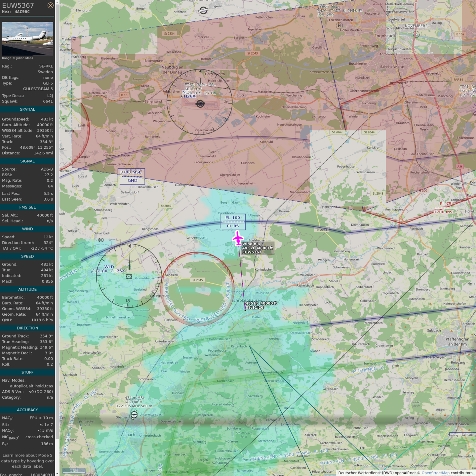
Task: Click the EUW5367 callsign label on map
Action: click(252, 252)
